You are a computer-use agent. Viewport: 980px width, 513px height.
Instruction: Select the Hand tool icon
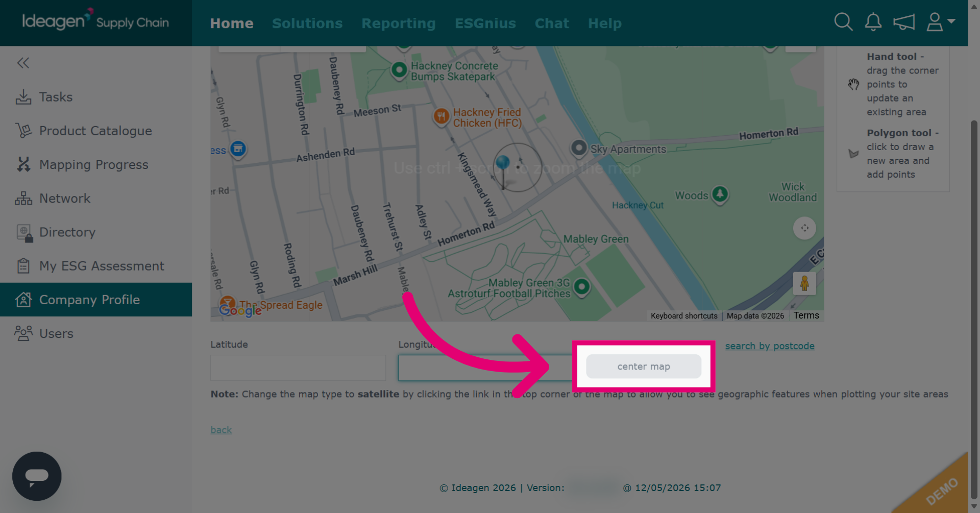pyautogui.click(x=853, y=84)
